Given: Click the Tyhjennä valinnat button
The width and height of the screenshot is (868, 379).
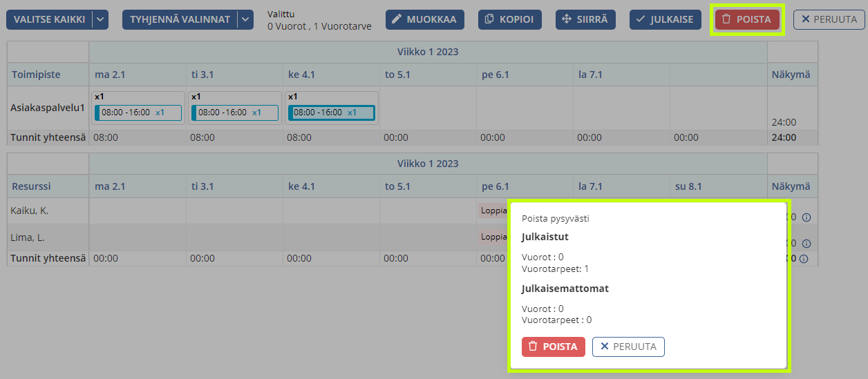Looking at the screenshot, I should click(x=180, y=19).
